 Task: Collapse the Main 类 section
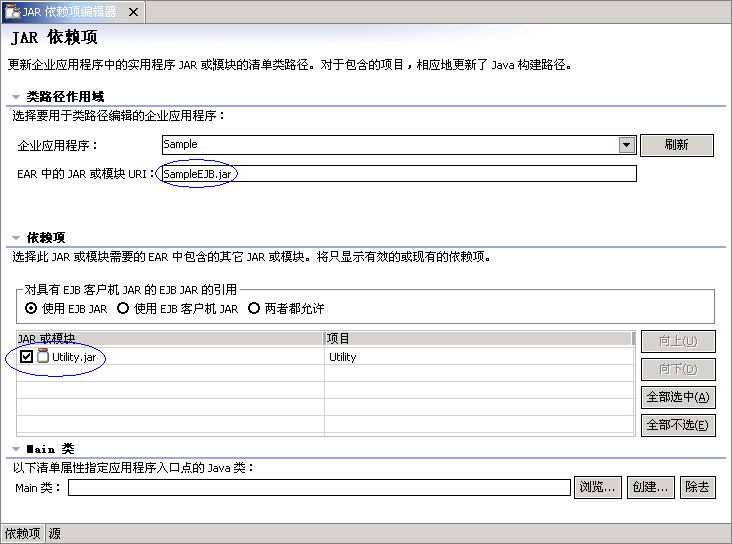pyautogui.click(x=16, y=449)
